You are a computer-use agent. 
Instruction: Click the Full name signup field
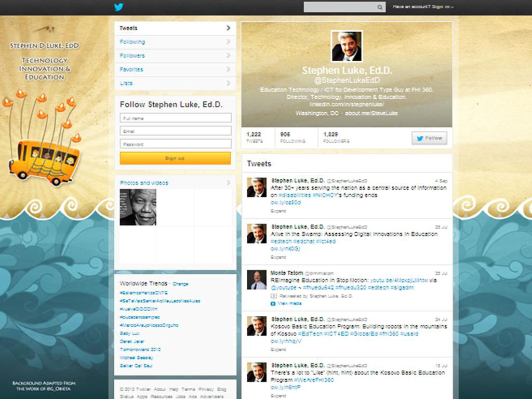pos(176,118)
